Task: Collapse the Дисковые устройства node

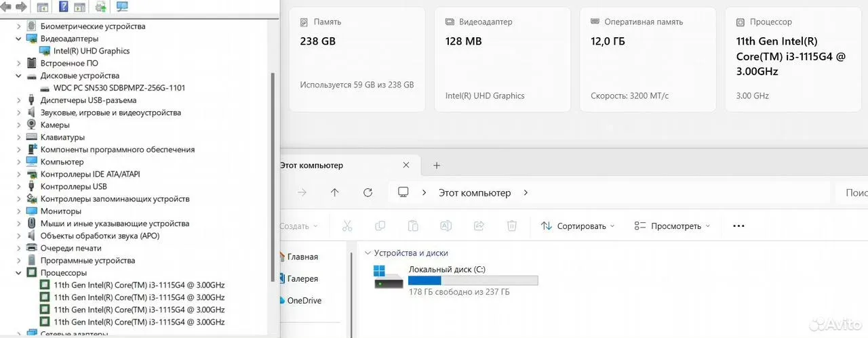Action: pyautogui.click(x=19, y=76)
